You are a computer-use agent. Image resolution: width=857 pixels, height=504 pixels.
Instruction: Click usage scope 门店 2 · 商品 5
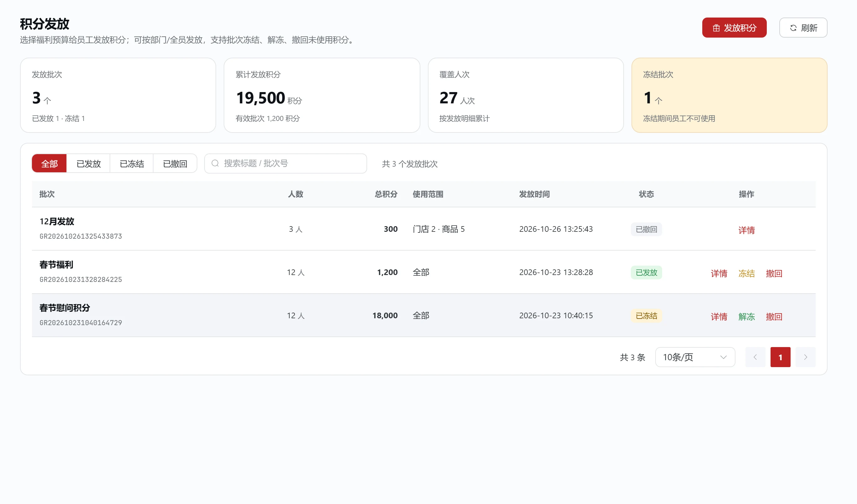[x=438, y=229]
